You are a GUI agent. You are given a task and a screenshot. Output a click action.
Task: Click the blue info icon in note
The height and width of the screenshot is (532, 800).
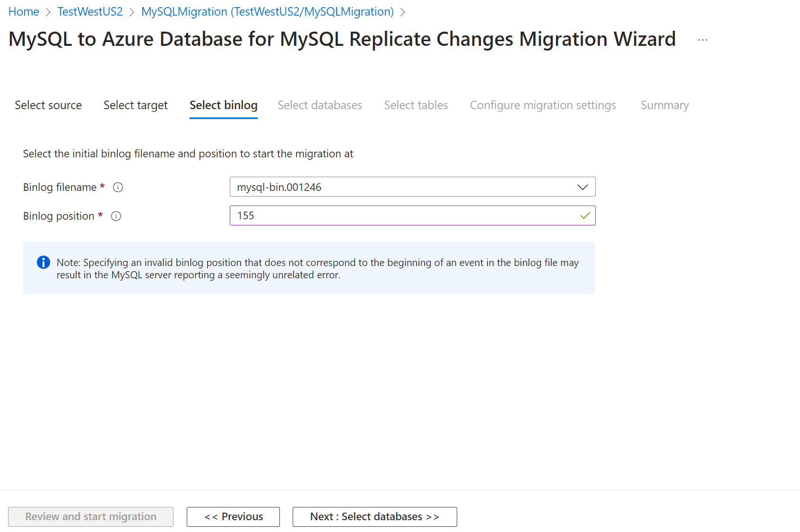click(x=43, y=262)
